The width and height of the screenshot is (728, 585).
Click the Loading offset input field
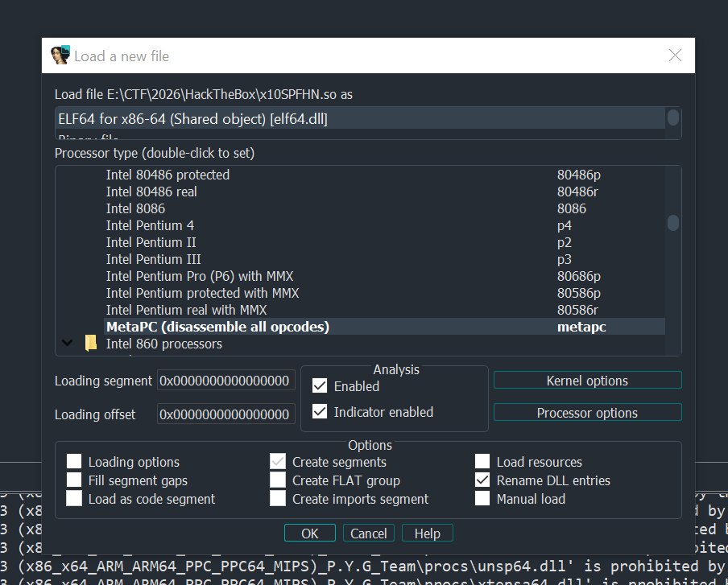(x=225, y=414)
